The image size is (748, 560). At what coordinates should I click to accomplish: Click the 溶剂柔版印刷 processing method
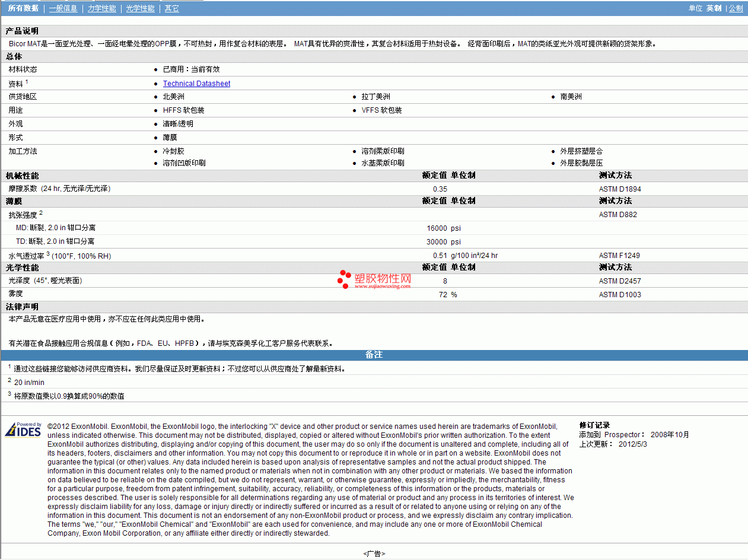(383, 151)
